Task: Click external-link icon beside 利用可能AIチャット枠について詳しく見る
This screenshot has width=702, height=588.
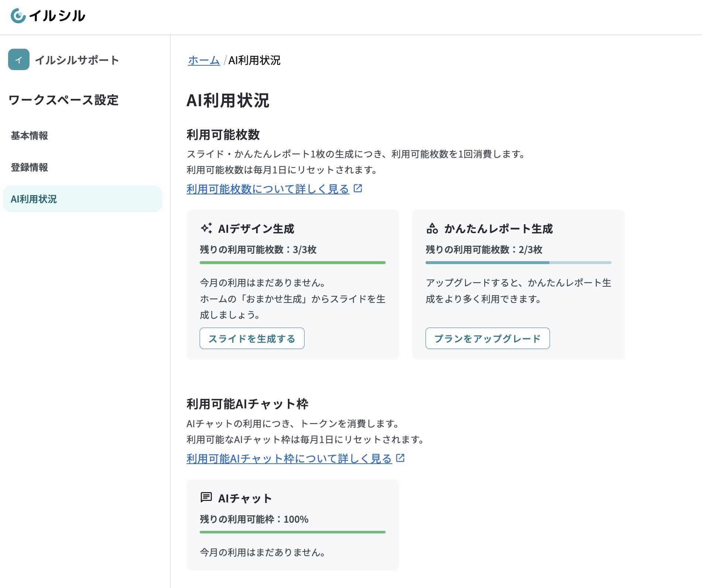Action: 400,458
